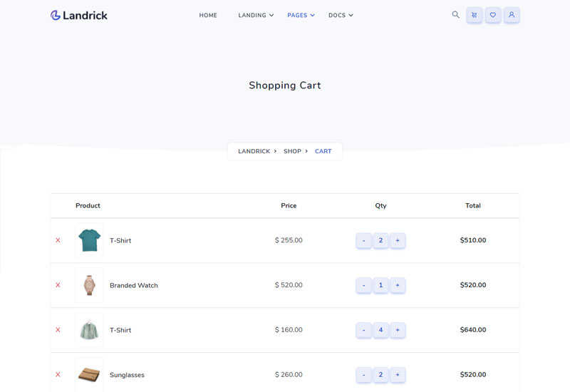Increase quantity of Branded Watch
The height and width of the screenshot is (392, 570).
click(x=398, y=285)
